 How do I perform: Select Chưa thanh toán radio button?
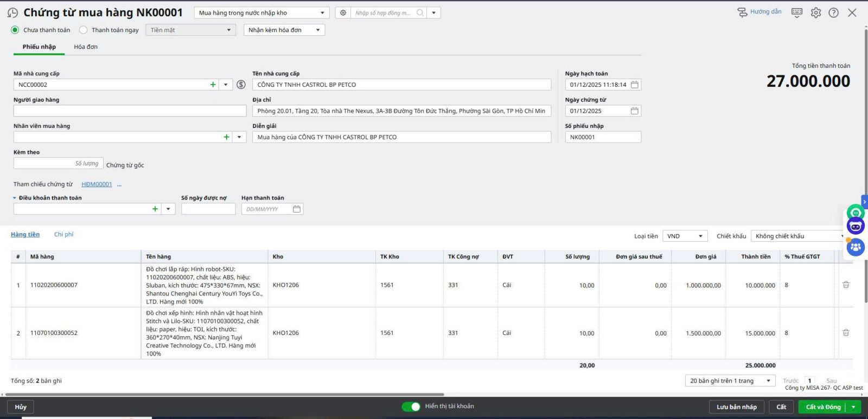pyautogui.click(x=15, y=30)
